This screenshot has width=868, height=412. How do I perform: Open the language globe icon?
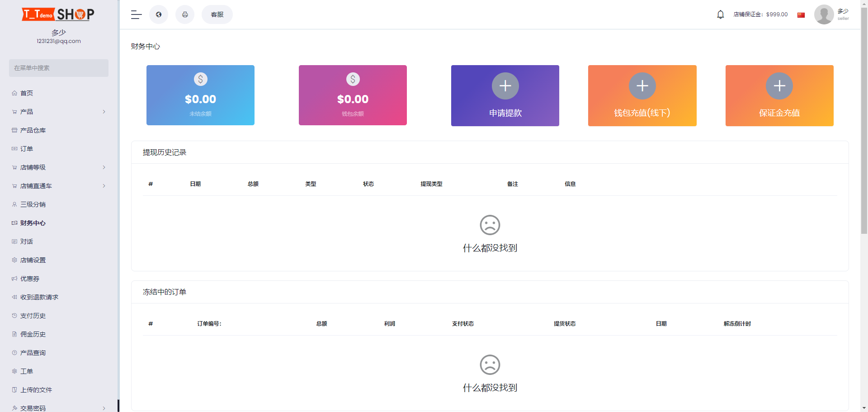coord(158,14)
